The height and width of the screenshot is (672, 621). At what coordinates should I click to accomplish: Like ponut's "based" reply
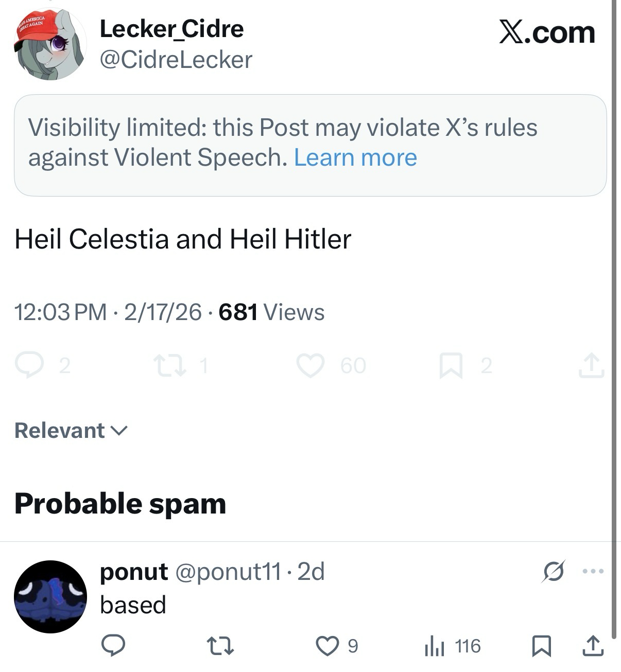click(327, 646)
